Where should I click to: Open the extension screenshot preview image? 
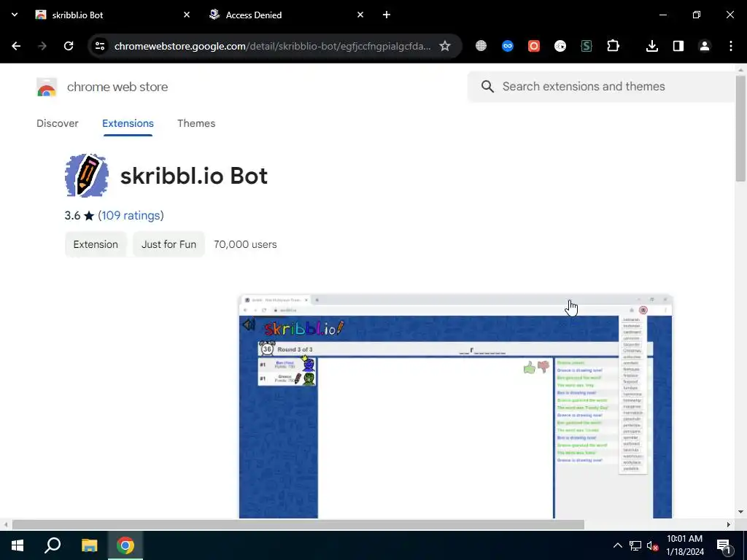point(455,406)
